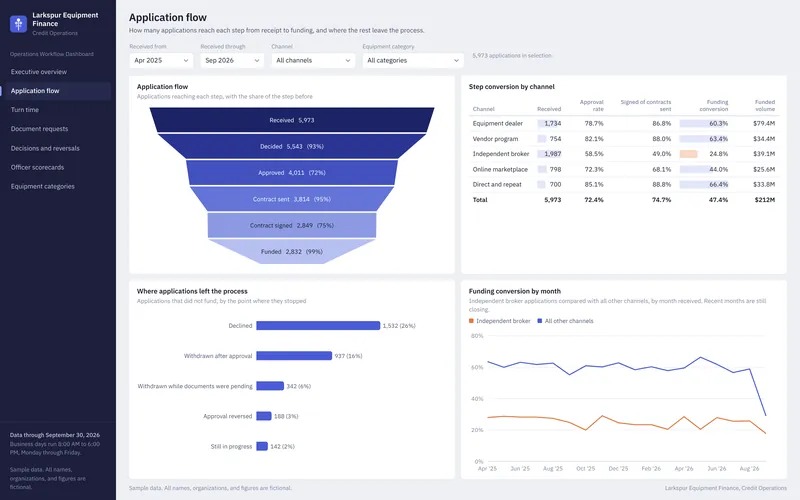Image resolution: width=800 pixels, height=500 pixels.
Task: Click the Received 5,973 funnel segment
Action: point(292,120)
